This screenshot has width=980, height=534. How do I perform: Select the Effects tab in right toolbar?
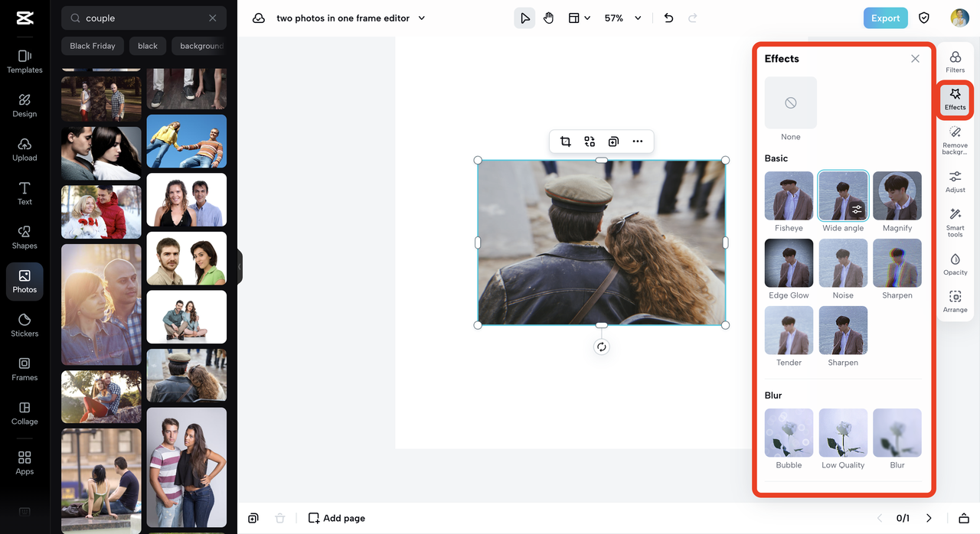tap(955, 99)
